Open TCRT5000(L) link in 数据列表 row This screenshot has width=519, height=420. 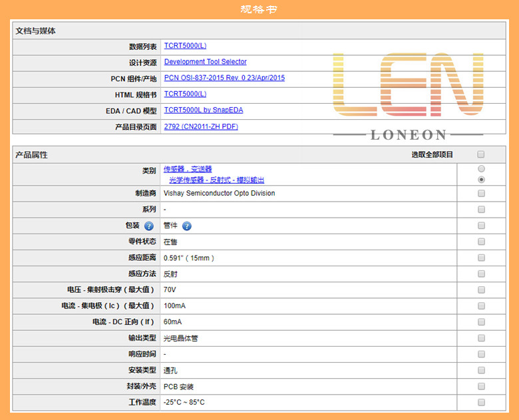[186, 46]
